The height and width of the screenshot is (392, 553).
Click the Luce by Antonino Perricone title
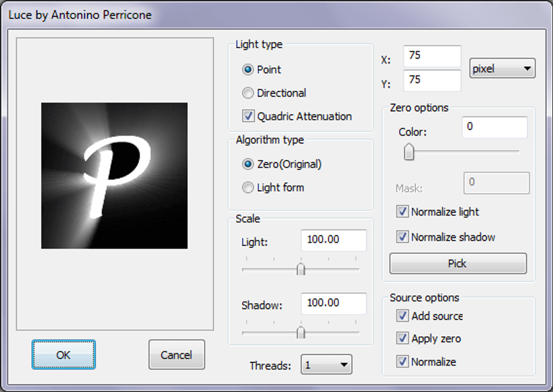pos(80,14)
